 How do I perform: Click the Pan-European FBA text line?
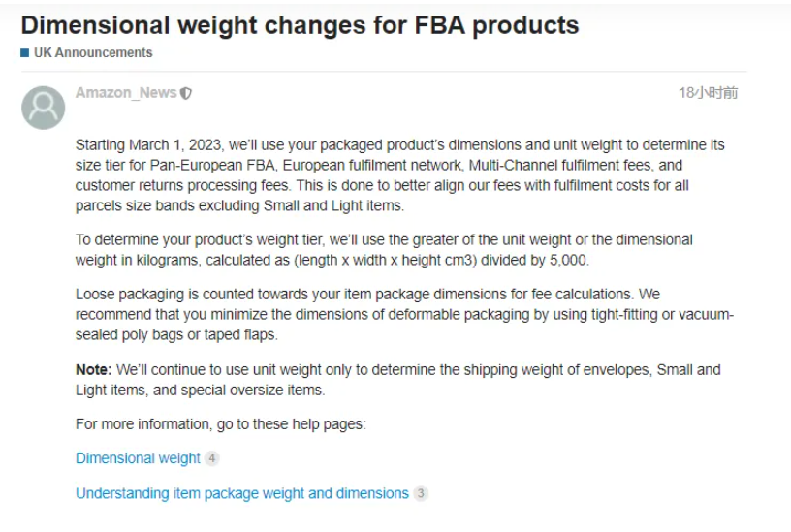[x=379, y=165]
